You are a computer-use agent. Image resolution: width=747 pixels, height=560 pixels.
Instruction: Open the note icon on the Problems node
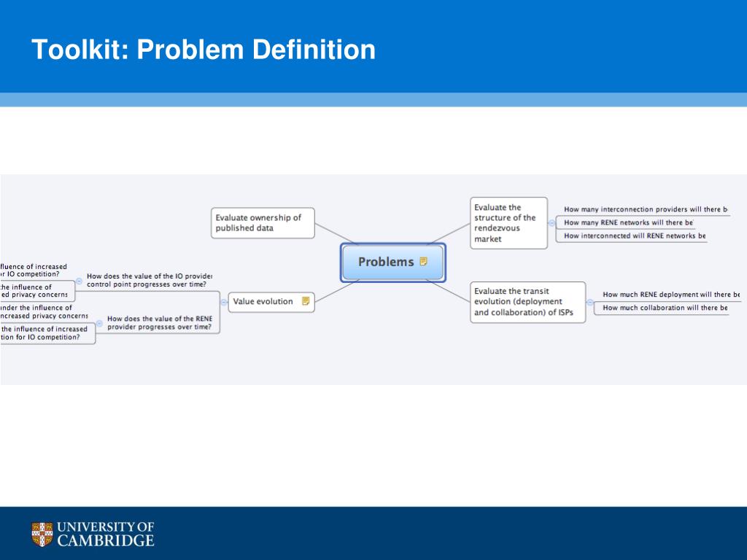click(423, 261)
